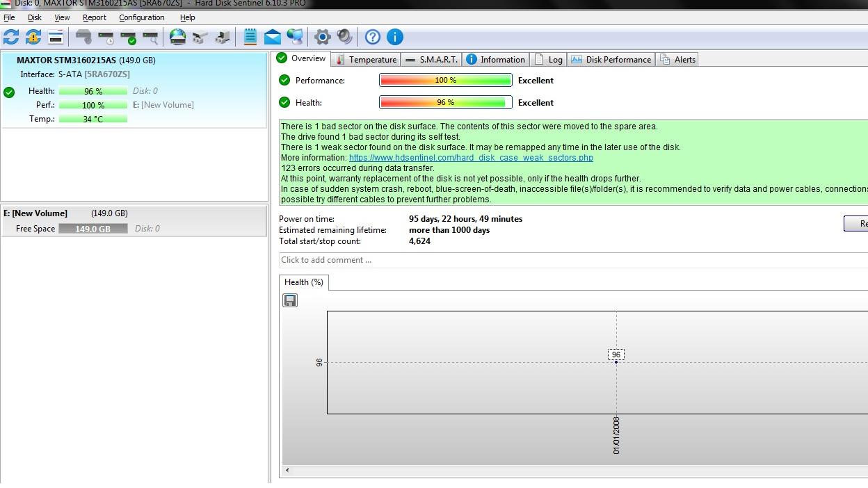Click green check icon beside Performance label
The height and width of the screenshot is (488, 868).
[284, 80]
